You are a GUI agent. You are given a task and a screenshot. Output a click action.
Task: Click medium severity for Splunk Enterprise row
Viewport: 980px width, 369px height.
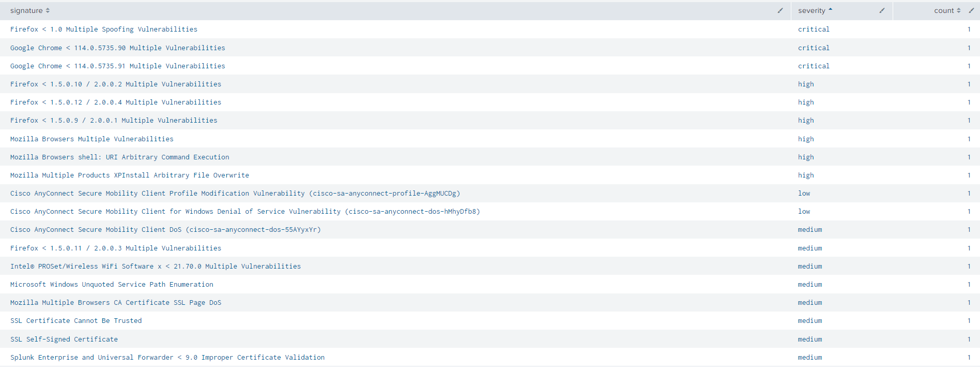point(810,357)
